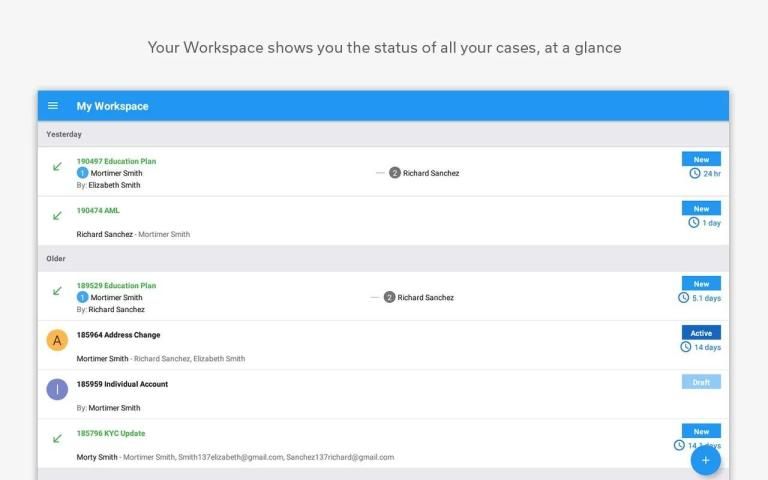This screenshot has height=480, width=768.
Task: Click the purple I avatar for Individual Account
Action: coord(57,389)
